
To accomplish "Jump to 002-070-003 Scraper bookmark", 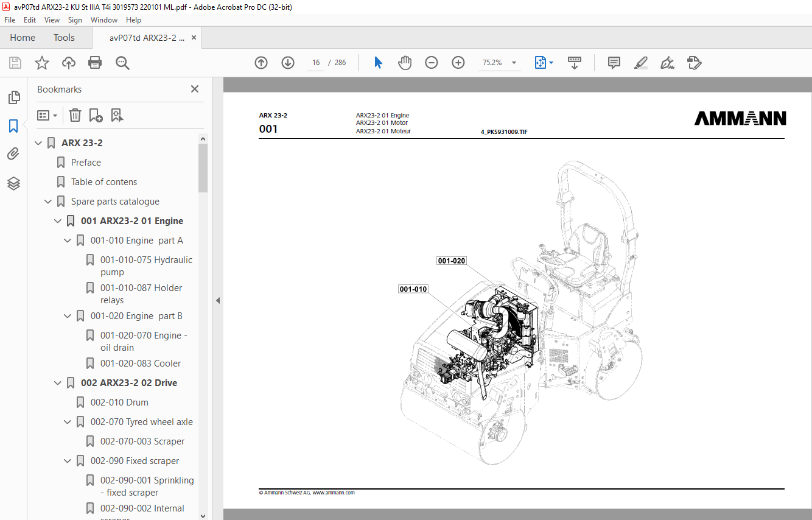I will click(x=142, y=441).
